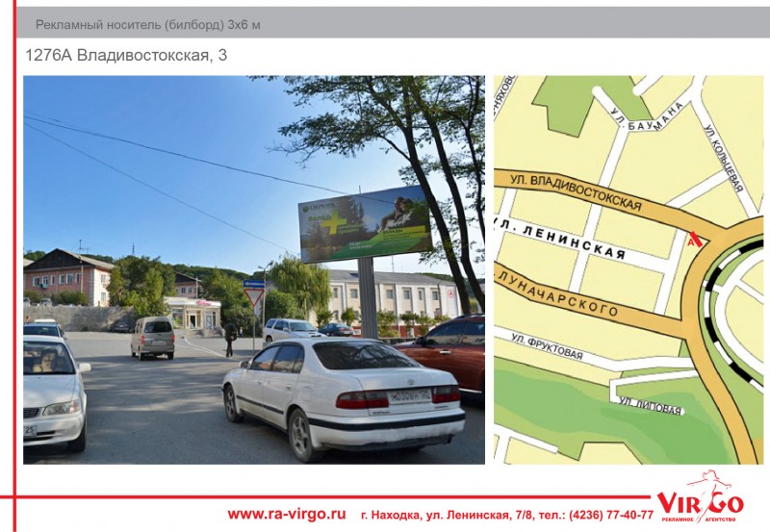Open the www.ra-virgo.ru website link
This screenshot has width=770, height=532.
(286, 514)
